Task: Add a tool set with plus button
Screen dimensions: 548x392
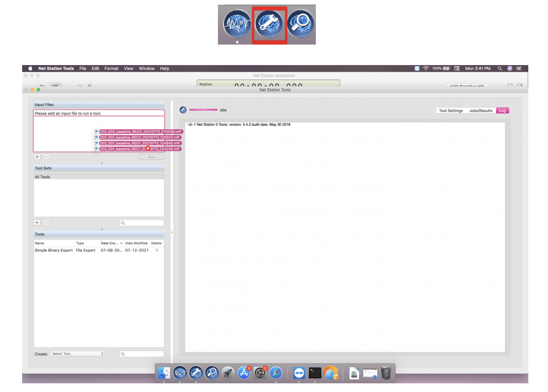Action: [x=37, y=222]
